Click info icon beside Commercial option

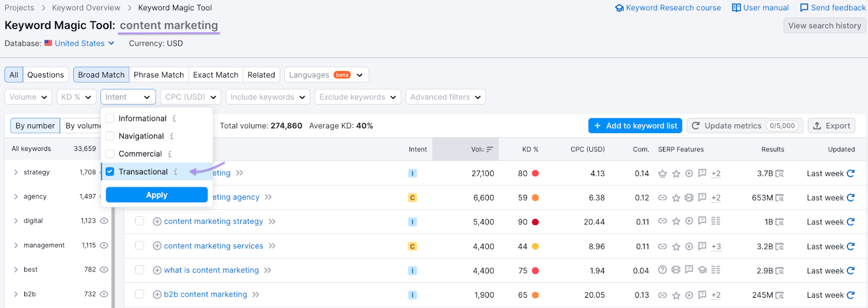click(x=170, y=154)
